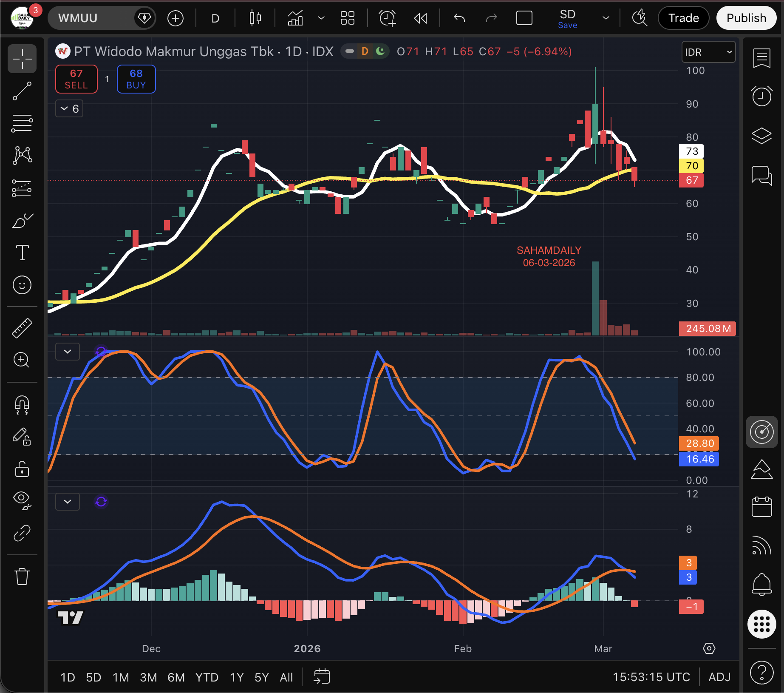Click the Publish button

(x=746, y=18)
